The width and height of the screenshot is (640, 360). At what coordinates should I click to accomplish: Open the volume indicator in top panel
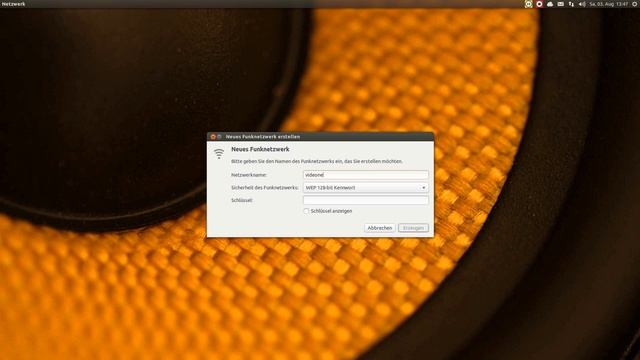tap(582, 4)
